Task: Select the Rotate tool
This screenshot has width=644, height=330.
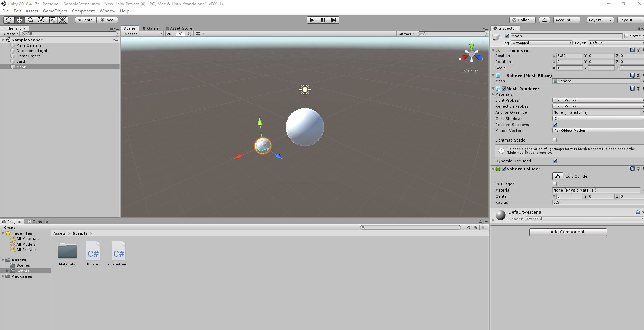Action: pos(30,20)
